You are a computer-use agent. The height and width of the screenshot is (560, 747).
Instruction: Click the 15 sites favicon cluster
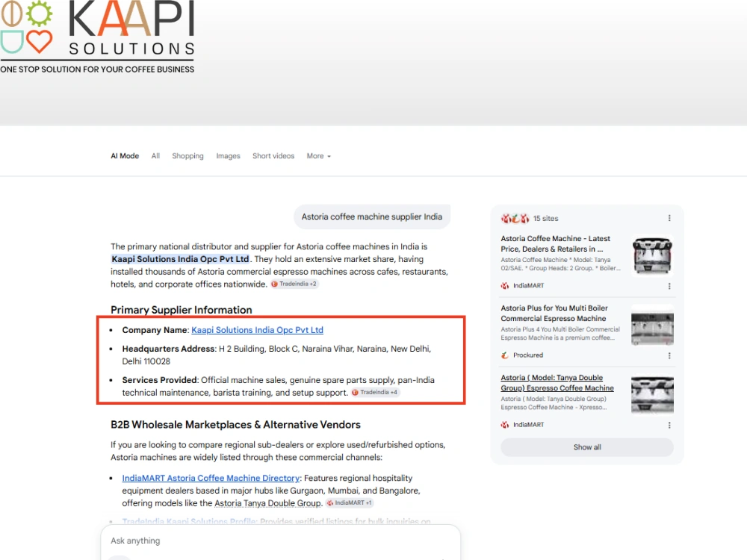pos(515,218)
